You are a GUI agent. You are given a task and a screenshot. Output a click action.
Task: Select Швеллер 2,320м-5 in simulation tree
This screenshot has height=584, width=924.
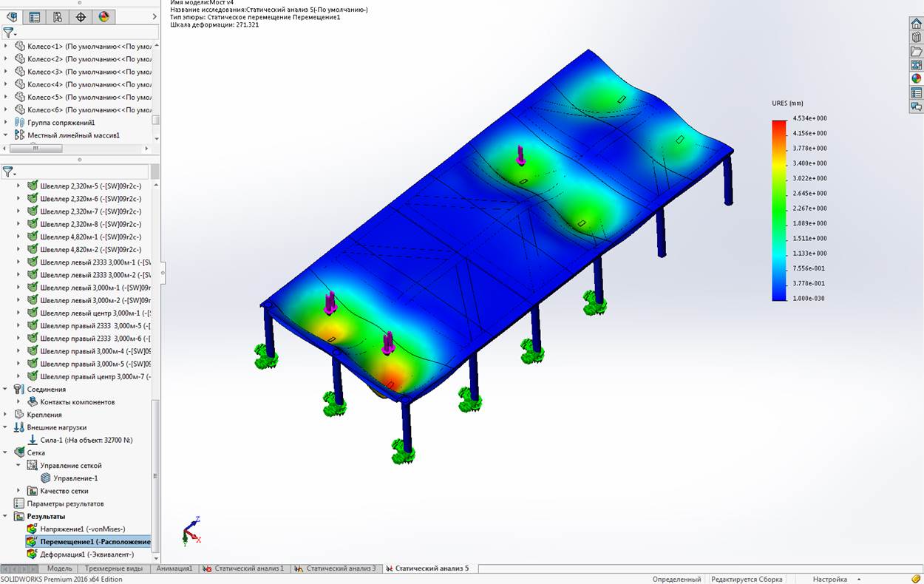click(90, 186)
